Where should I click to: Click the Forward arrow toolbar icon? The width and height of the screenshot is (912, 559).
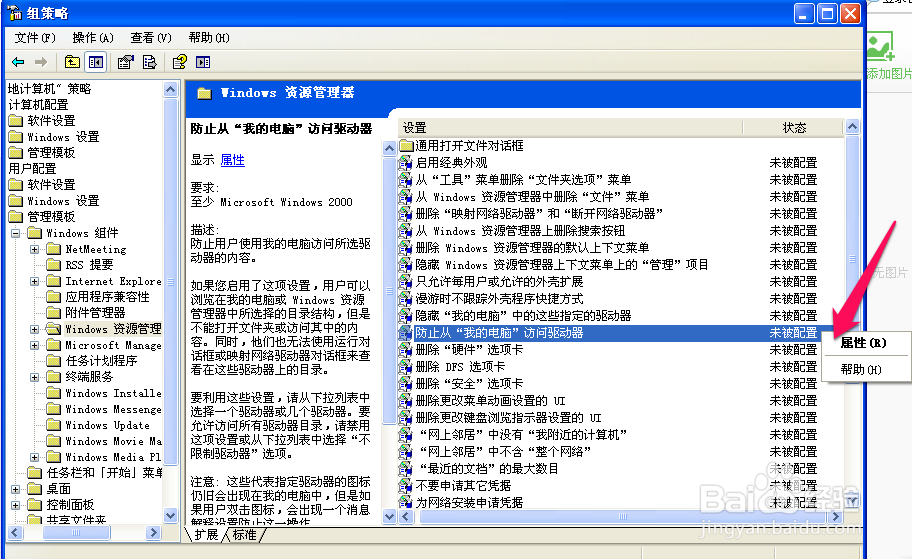point(41,62)
